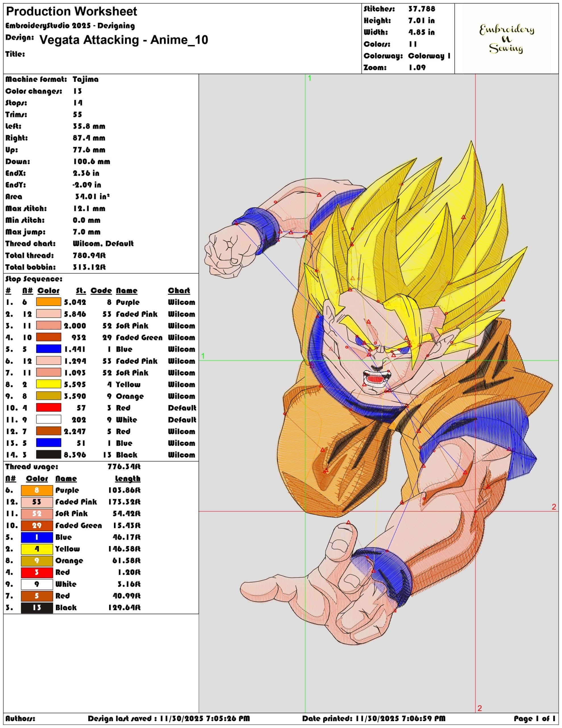Click the "Wilcom, Default" thread chart value
Screen dimensions: 562x728
103,244
